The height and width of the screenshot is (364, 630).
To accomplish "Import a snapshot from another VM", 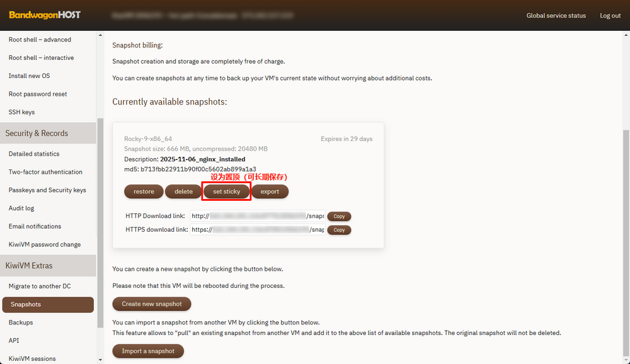I will point(148,351).
